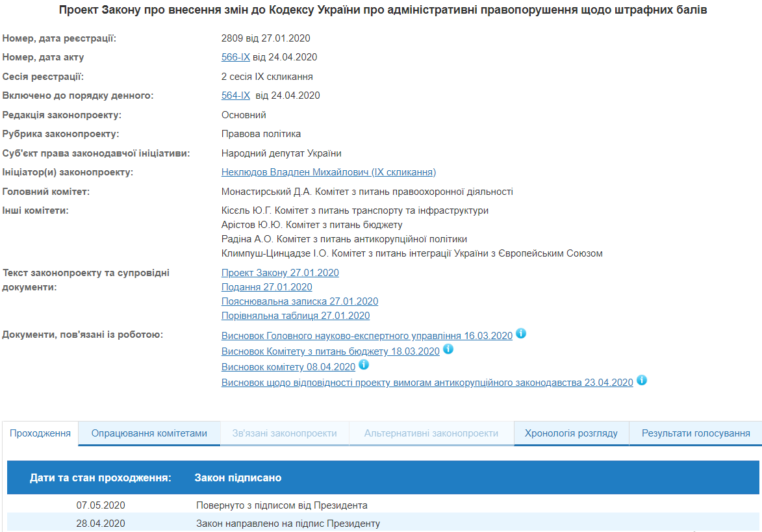Open initiator Неклюдов Владлен Михайлович link

pyautogui.click(x=328, y=172)
